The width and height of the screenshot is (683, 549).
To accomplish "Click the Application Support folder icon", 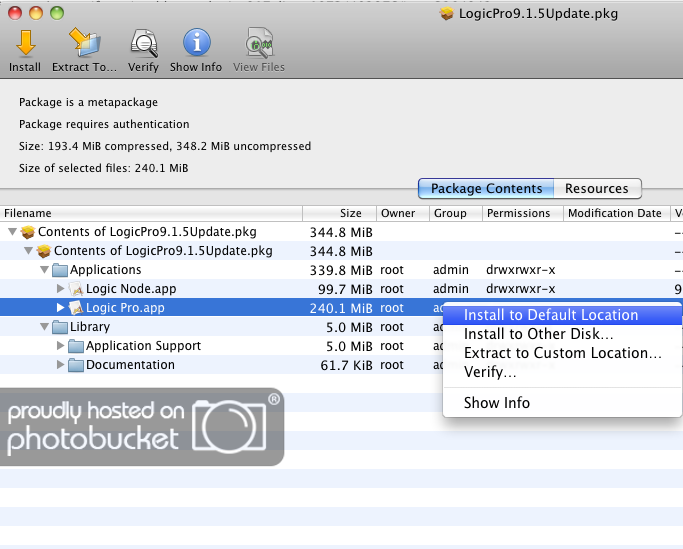I will pyautogui.click(x=76, y=346).
